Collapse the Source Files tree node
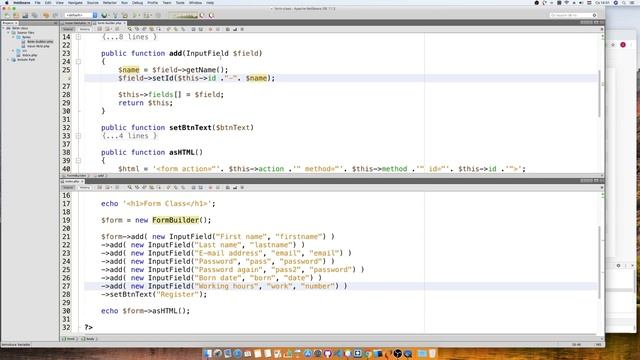This screenshot has height=360, width=640. pyautogui.click(x=8, y=33)
